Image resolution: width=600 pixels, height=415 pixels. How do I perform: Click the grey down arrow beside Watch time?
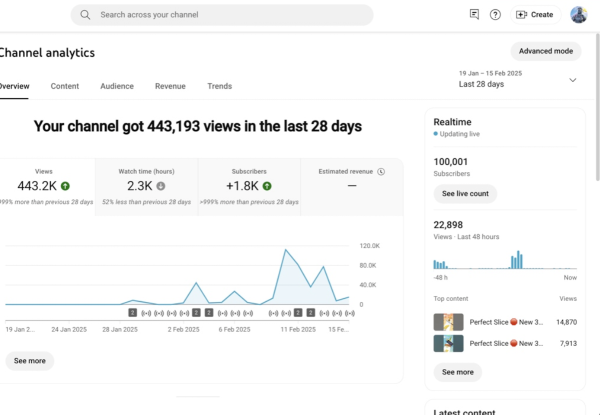pos(161,186)
